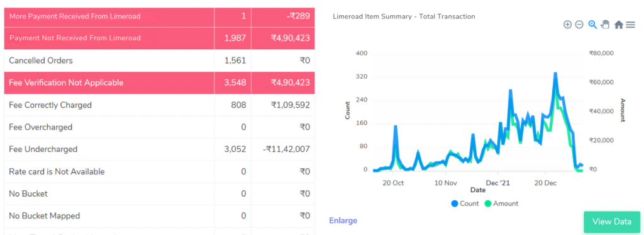Select the No Bucket Mapped row
The image size is (644, 235).
[159, 215]
